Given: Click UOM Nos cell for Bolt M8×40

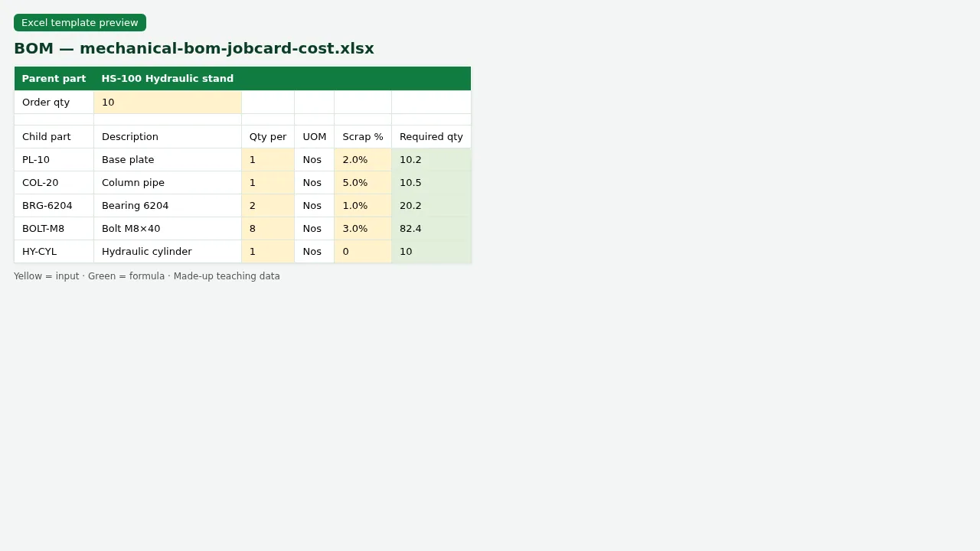Looking at the screenshot, I should pos(315,229).
